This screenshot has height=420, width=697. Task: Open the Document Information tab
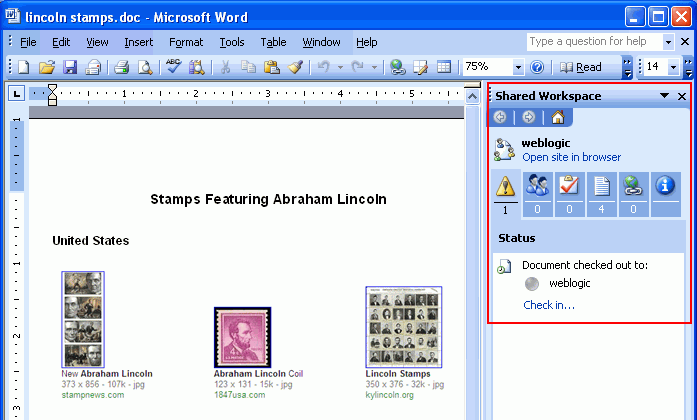pos(665,194)
